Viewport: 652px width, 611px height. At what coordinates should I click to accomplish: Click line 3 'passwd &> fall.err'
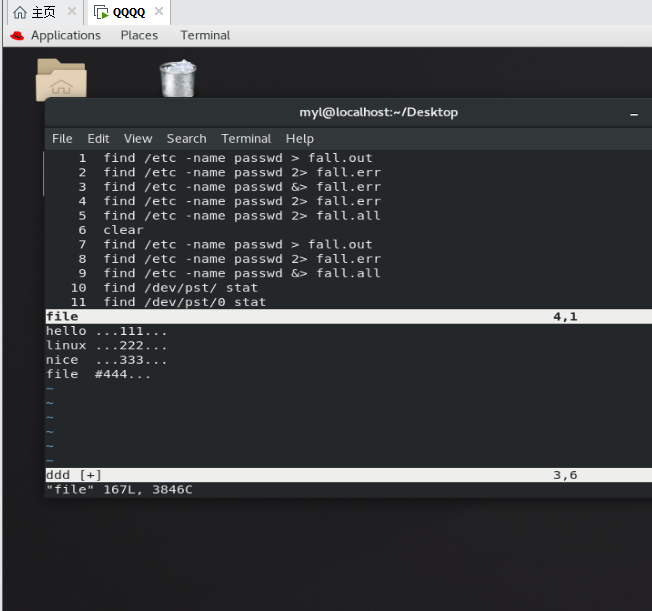pyautogui.click(x=307, y=187)
